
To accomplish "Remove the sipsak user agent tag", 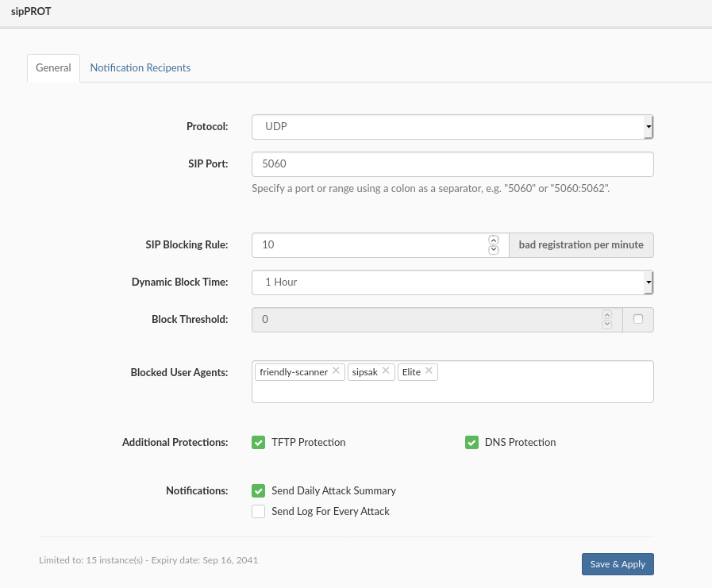I will pos(386,371).
